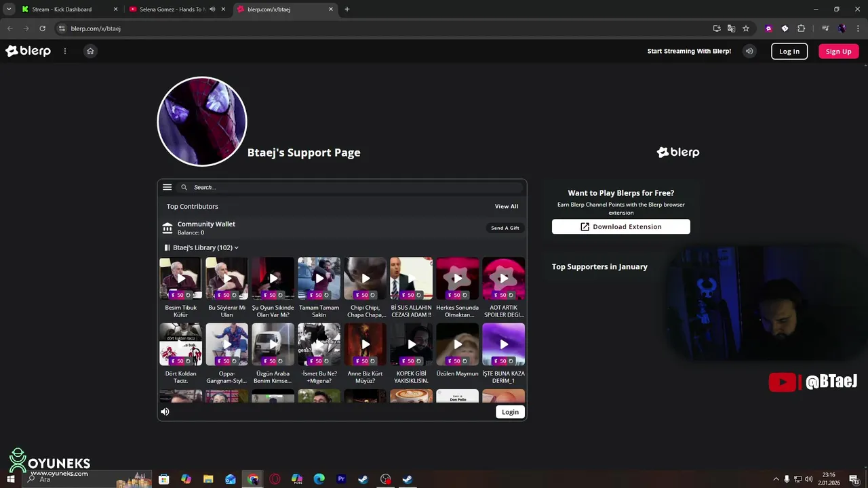
Task: Open File Explorer from the taskbar
Action: (208, 479)
